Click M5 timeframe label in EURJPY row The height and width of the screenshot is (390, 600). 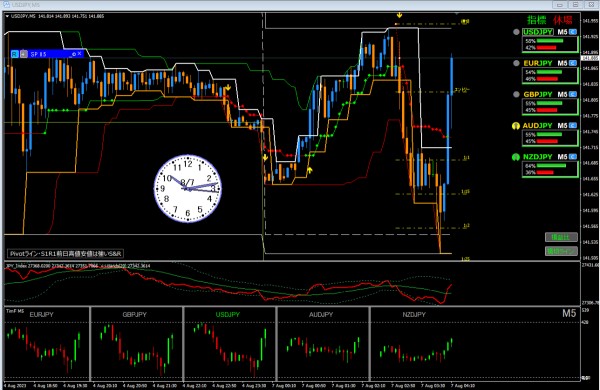tap(562, 63)
